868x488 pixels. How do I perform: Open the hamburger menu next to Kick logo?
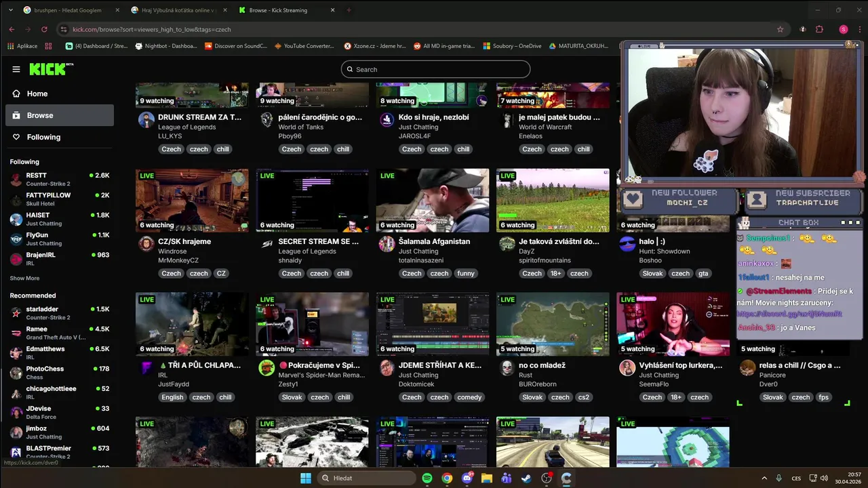(16, 69)
